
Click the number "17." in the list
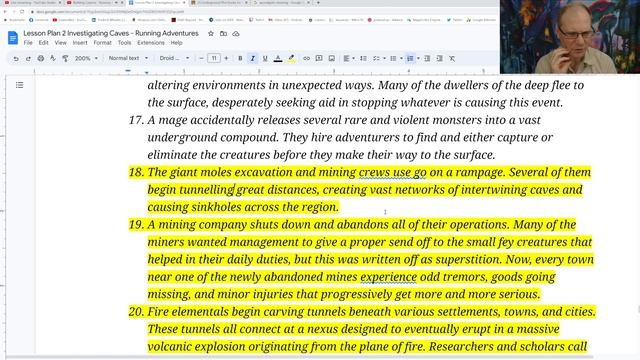[x=136, y=120]
